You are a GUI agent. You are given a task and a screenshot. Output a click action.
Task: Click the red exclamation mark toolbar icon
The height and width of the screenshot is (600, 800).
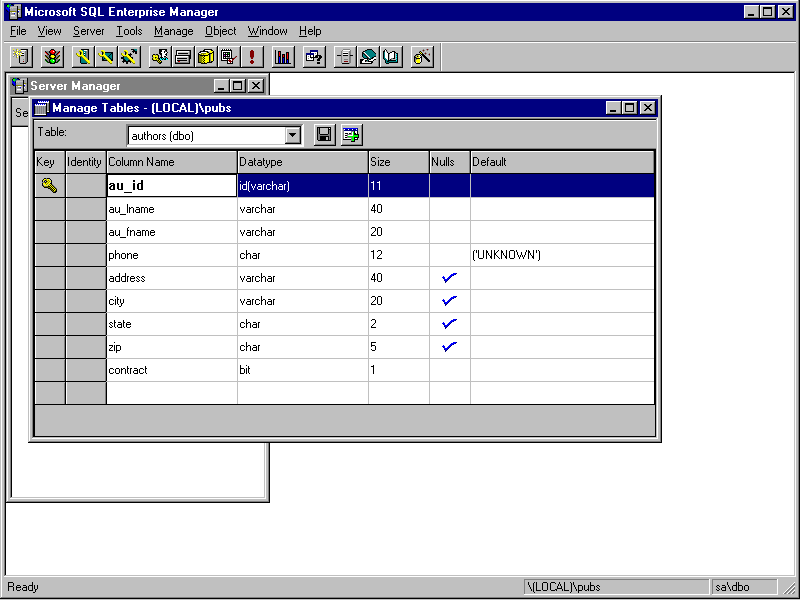point(252,57)
